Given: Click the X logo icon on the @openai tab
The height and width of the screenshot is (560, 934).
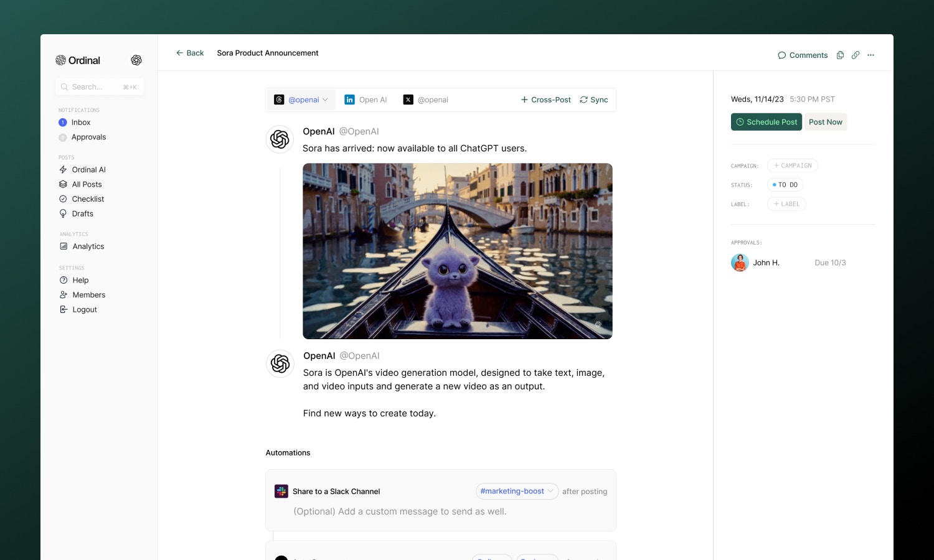Looking at the screenshot, I should pyautogui.click(x=408, y=100).
